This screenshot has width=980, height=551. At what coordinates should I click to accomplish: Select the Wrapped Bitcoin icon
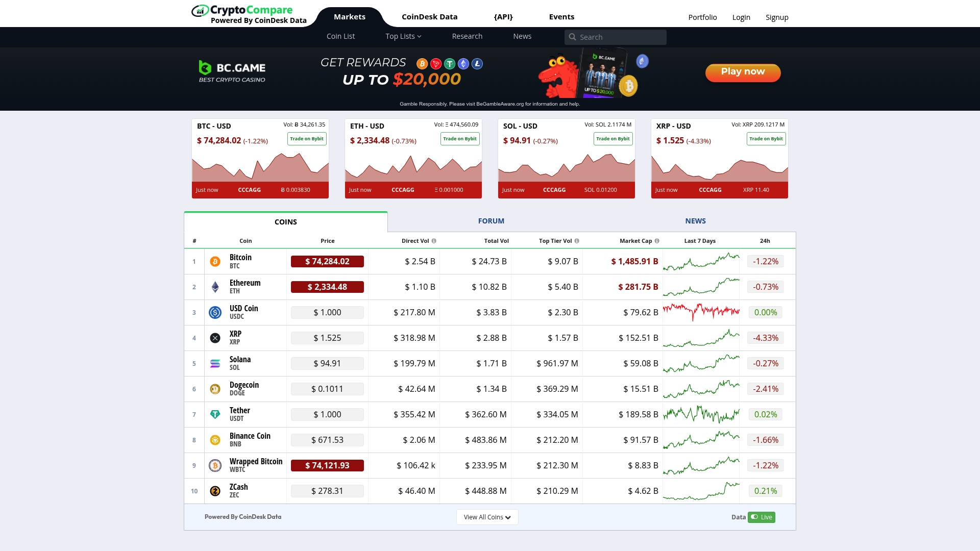215,465
